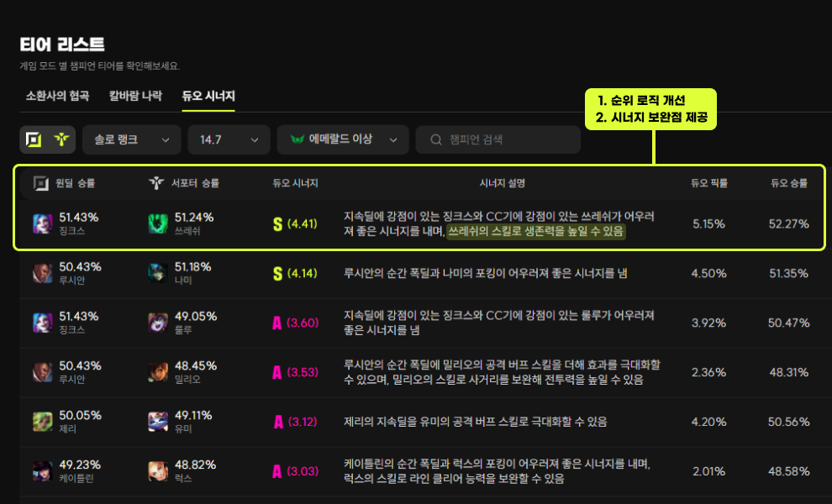Sort by 서포터 승률 column header
Viewport: 832px width, 504px height.
195,183
